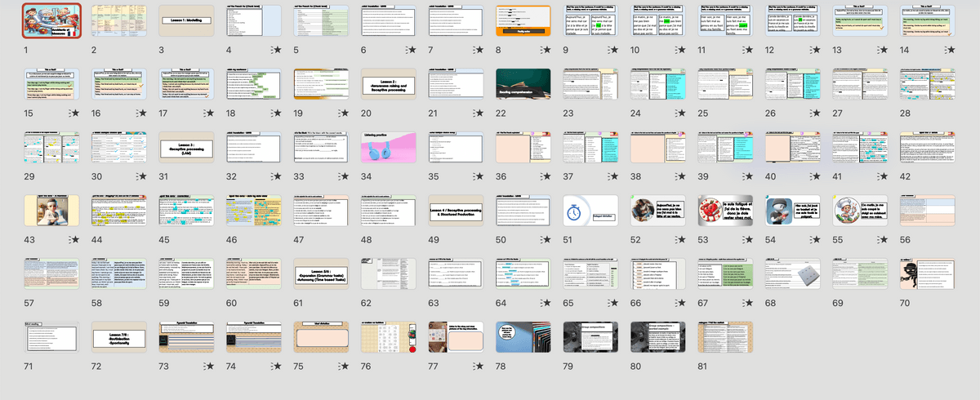Click the star icon under slide 18
This screenshot has width=980, height=400.
(277, 113)
